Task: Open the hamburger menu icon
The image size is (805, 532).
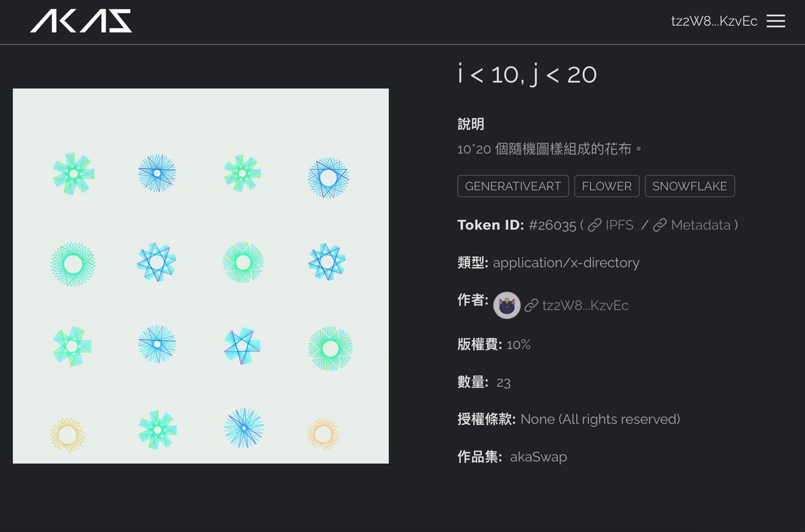Action: point(776,21)
